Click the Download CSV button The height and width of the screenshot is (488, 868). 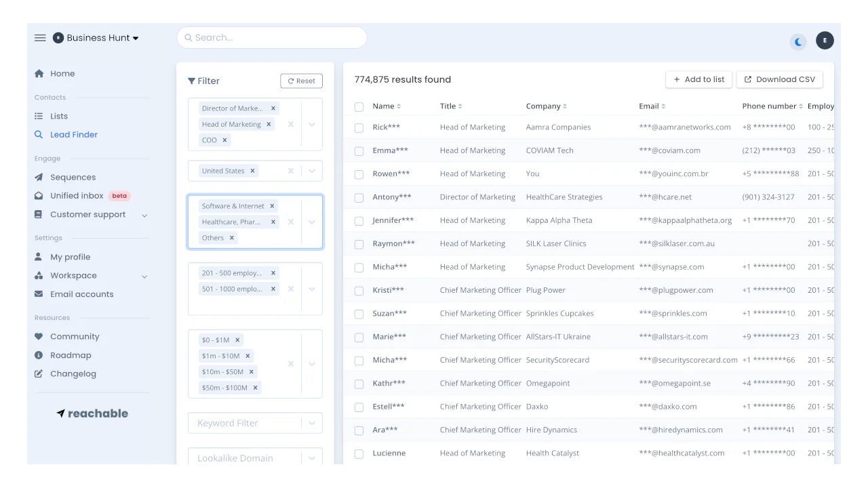(779, 79)
